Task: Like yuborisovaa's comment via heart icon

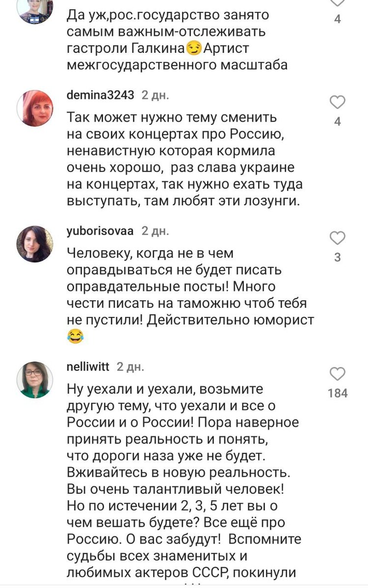Action: 337,239
